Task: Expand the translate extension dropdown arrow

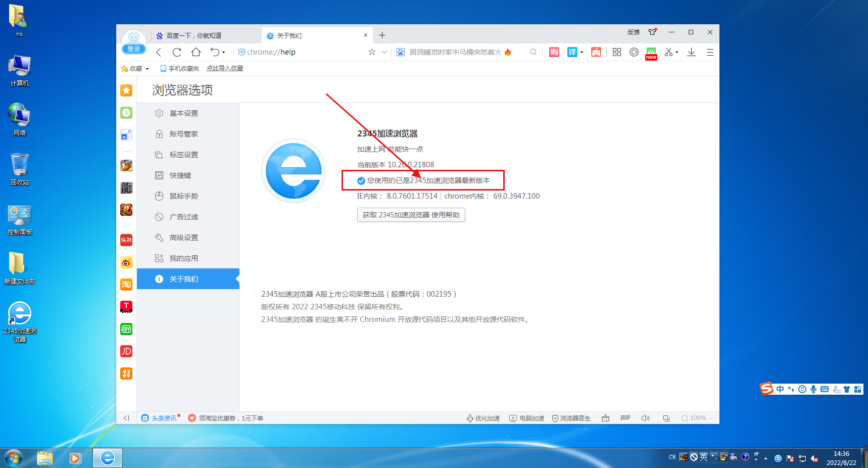Action: pyautogui.click(x=582, y=53)
